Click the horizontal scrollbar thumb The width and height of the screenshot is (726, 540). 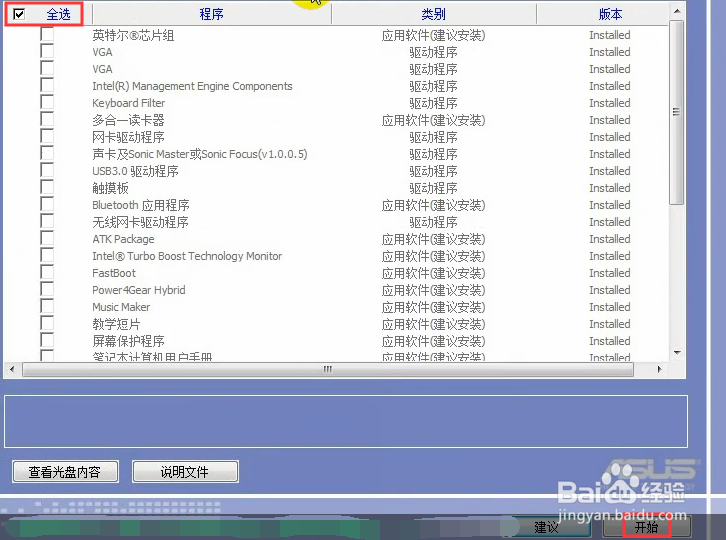(x=328, y=370)
